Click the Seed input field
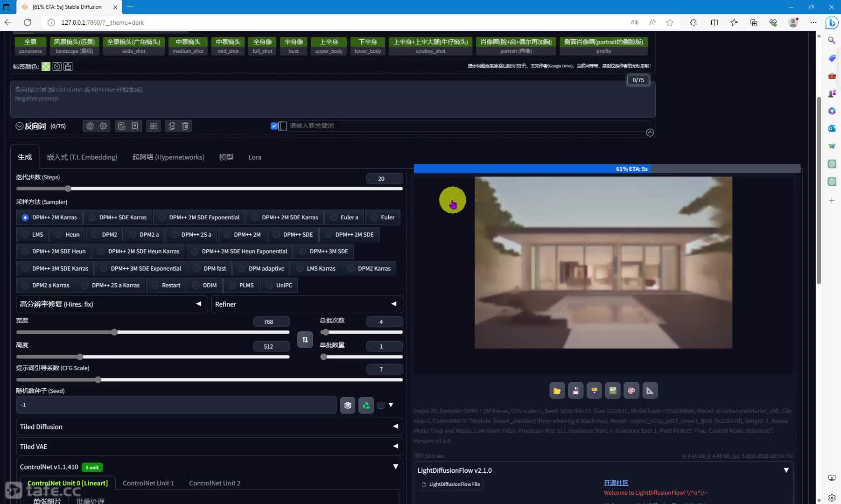 [x=176, y=405]
